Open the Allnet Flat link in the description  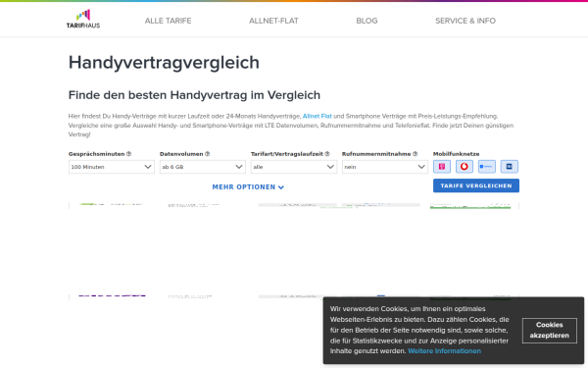(318, 116)
